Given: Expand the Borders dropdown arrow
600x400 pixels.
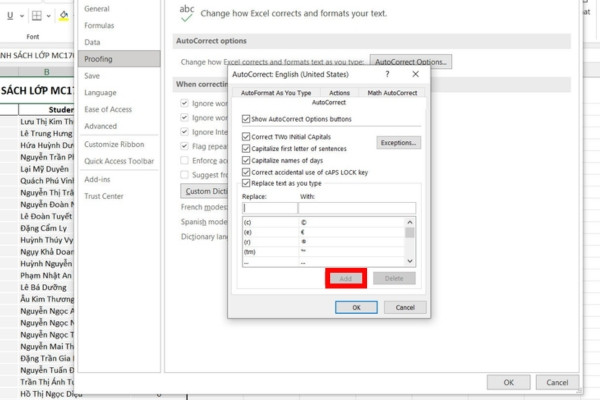Looking at the screenshot, I should coord(49,16).
